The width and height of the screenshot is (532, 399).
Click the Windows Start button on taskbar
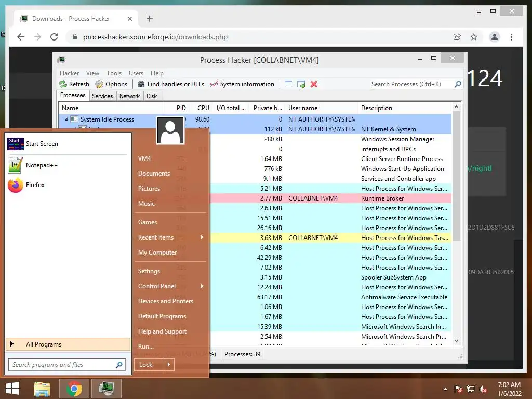[12, 389]
